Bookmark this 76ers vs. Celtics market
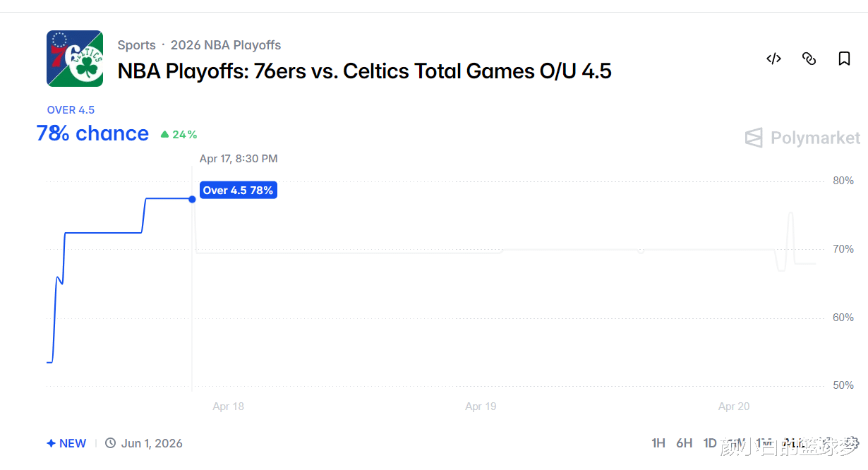 click(844, 59)
